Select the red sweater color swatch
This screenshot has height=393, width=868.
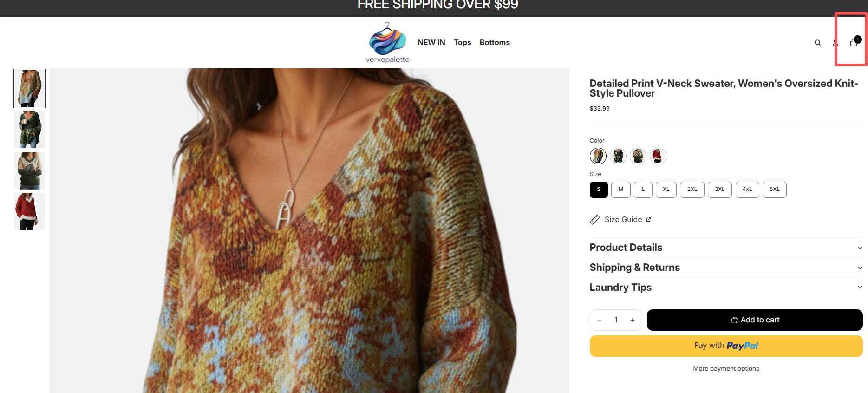click(658, 156)
